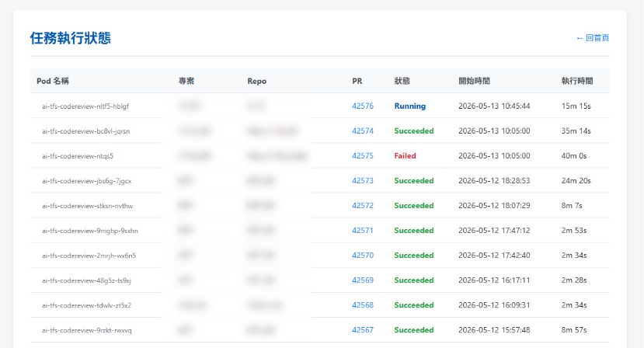Click start time 2026-05-12 16:17:11

494,280
